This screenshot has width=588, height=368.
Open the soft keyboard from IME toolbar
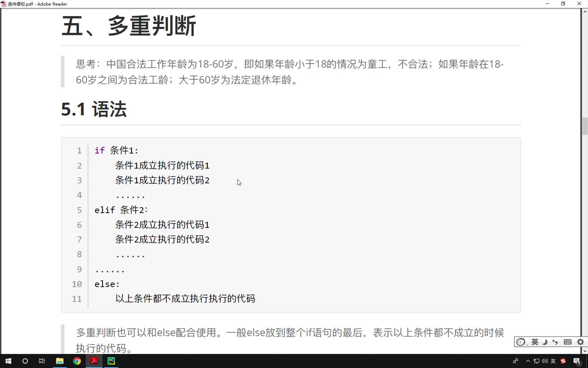568,342
